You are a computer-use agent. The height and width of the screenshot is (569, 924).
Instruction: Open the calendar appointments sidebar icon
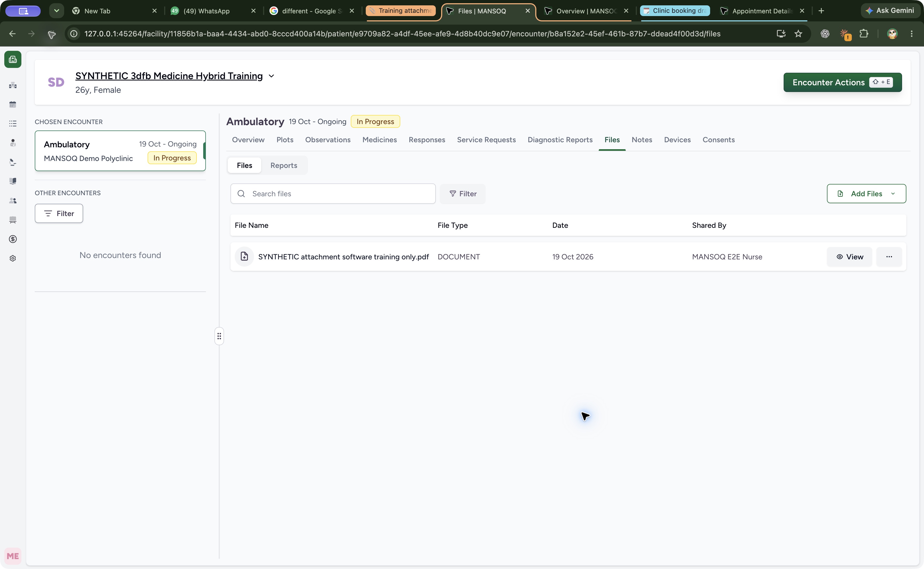13,105
